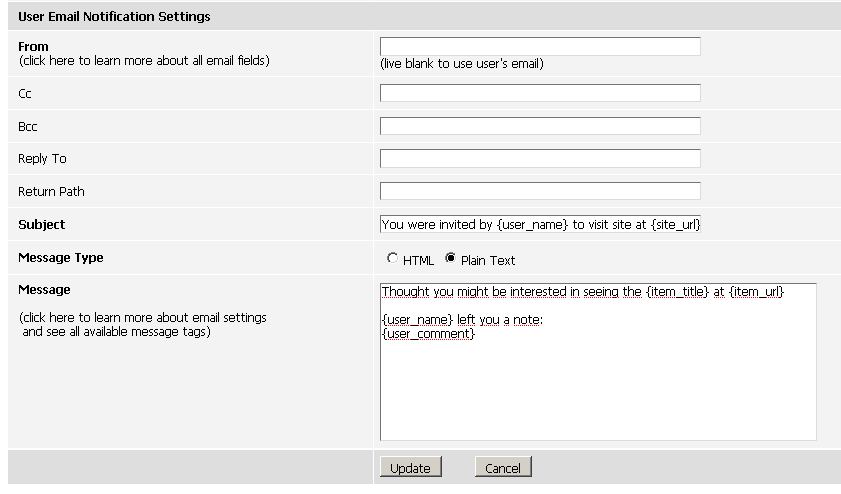
Task: Select the Reply To input field
Action: pyautogui.click(x=540, y=158)
